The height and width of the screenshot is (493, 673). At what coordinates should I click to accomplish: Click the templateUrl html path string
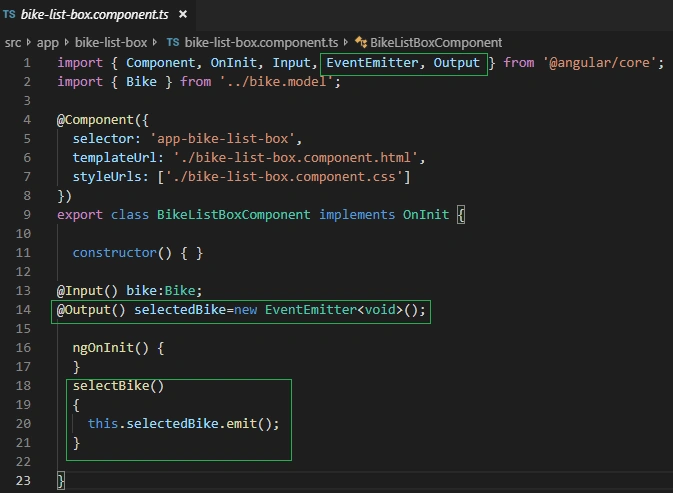(296, 158)
